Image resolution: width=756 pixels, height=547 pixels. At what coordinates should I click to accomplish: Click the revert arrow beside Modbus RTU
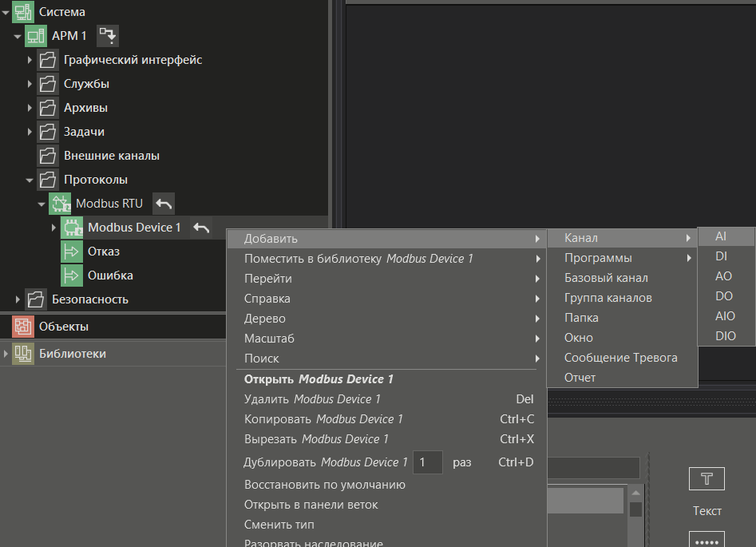[164, 203]
